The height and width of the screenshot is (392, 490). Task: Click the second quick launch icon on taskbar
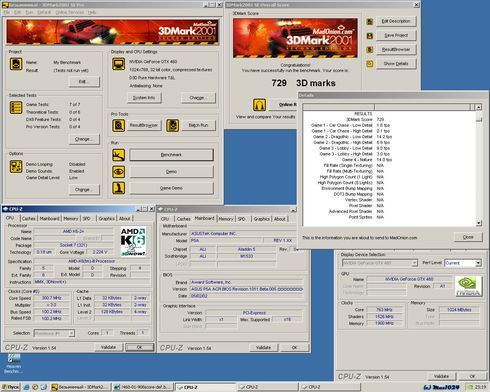[35, 387]
